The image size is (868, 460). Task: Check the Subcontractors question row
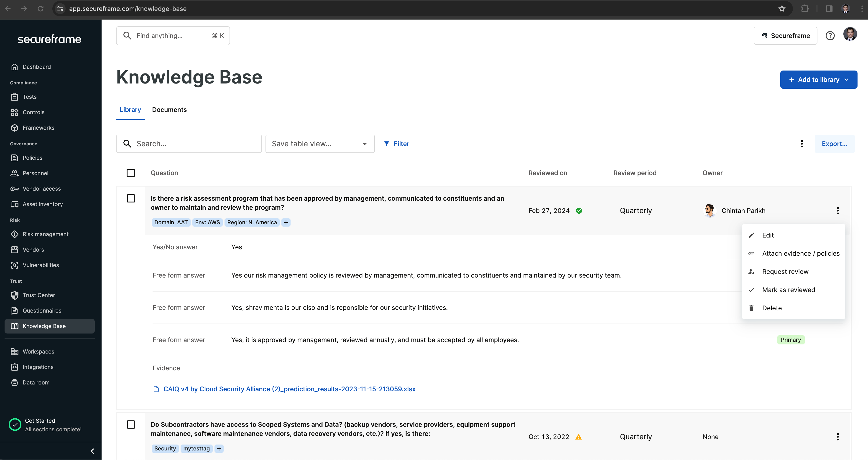[131, 424]
